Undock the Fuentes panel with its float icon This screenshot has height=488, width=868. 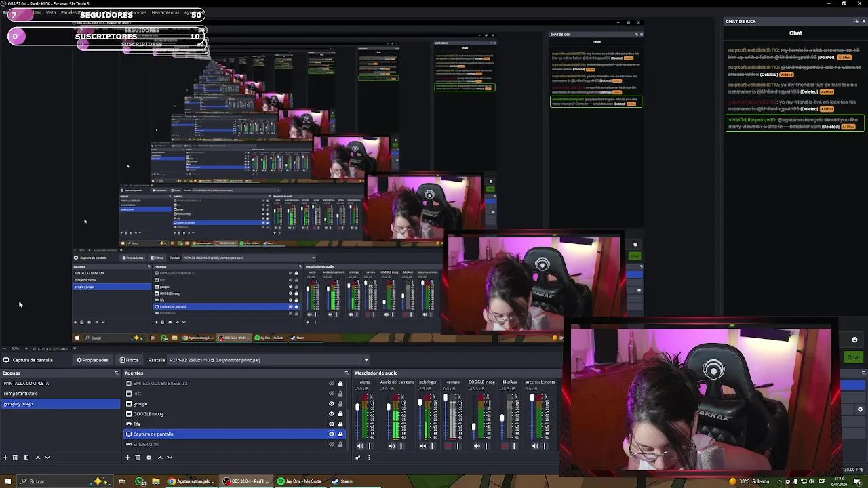(x=347, y=373)
